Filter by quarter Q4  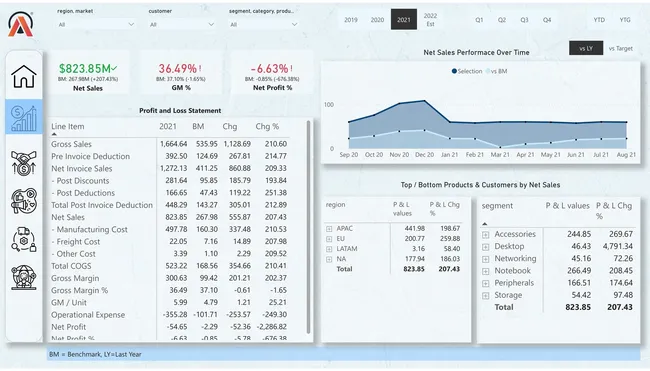click(547, 19)
